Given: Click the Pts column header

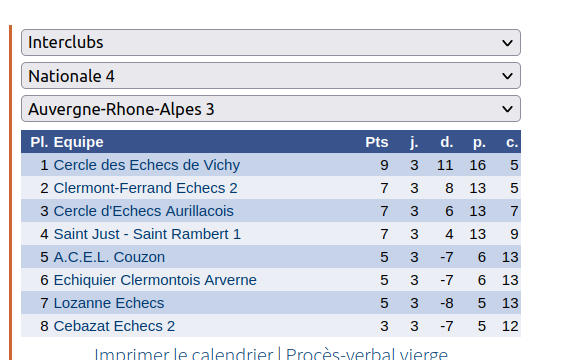Looking at the screenshot, I should 377,142.
